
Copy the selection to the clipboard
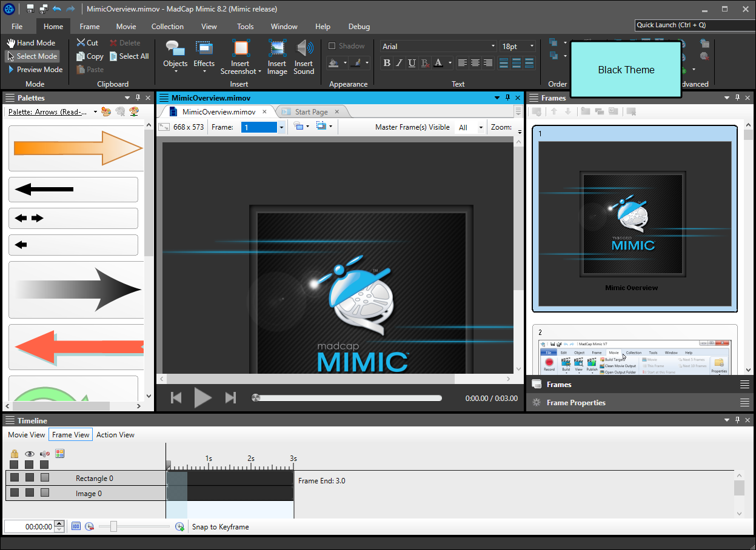pyautogui.click(x=90, y=56)
